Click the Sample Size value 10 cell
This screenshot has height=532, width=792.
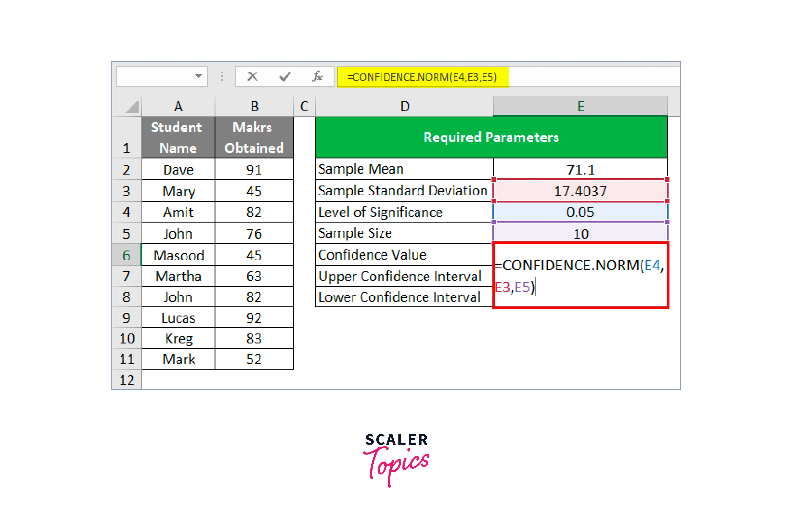pos(580,233)
